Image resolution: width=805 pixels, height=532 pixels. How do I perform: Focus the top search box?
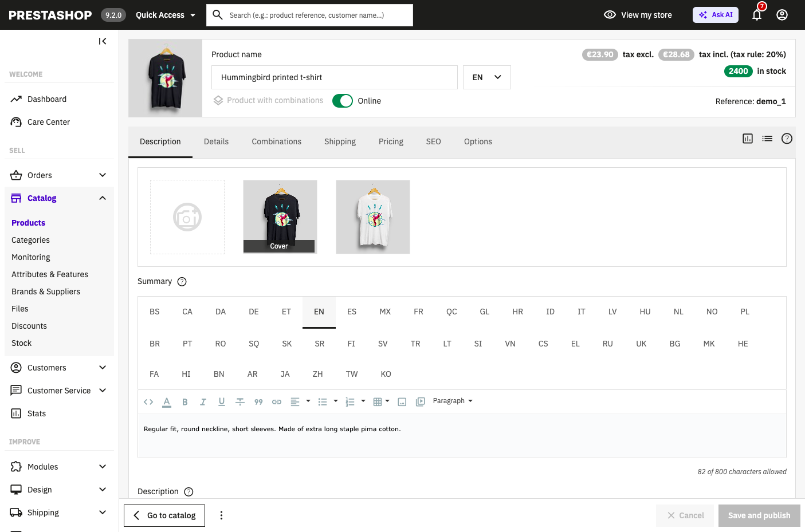(310, 15)
